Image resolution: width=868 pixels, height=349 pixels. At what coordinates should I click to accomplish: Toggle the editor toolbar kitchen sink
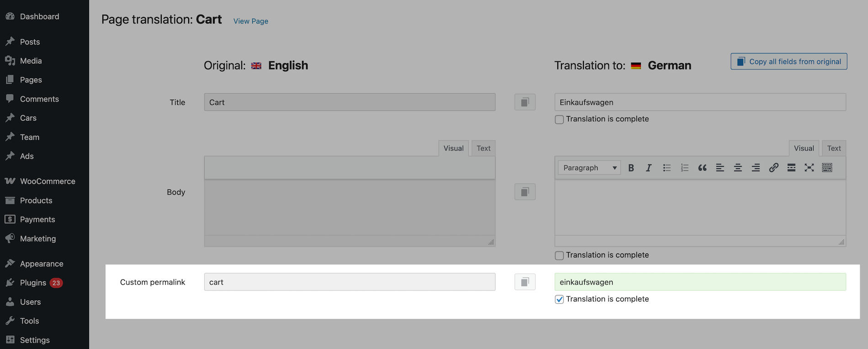[827, 168]
